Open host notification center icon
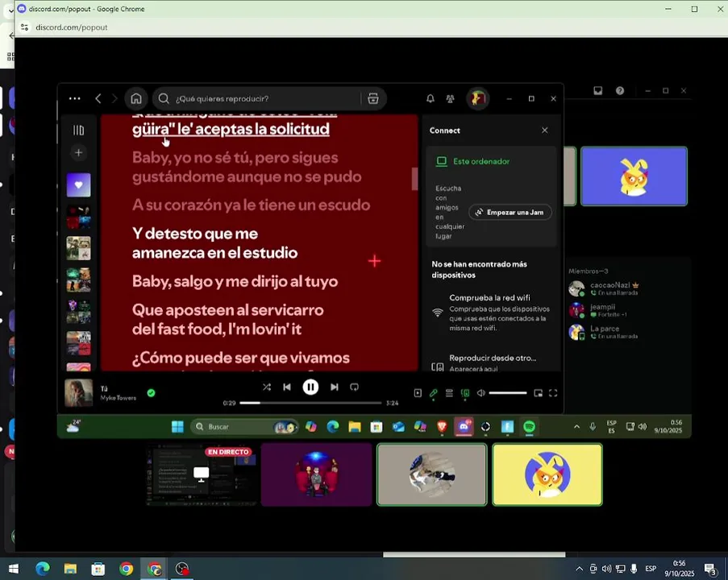 (x=710, y=569)
